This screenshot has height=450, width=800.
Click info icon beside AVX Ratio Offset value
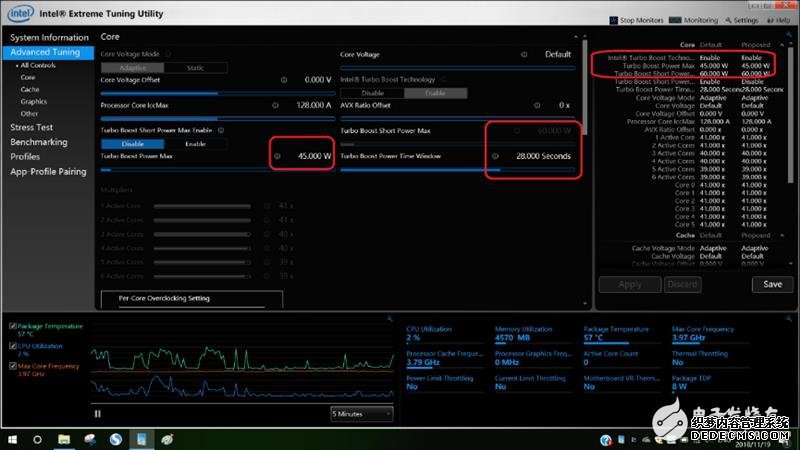(x=537, y=105)
